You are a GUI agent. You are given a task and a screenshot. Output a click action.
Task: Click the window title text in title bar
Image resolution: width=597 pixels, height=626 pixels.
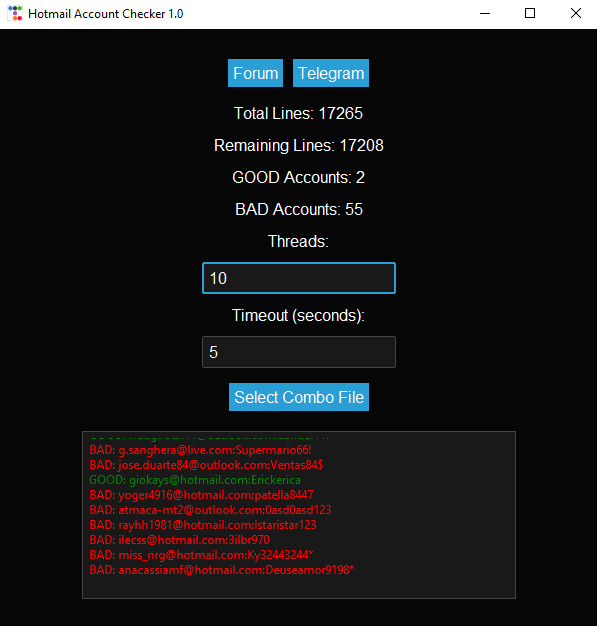pos(105,14)
